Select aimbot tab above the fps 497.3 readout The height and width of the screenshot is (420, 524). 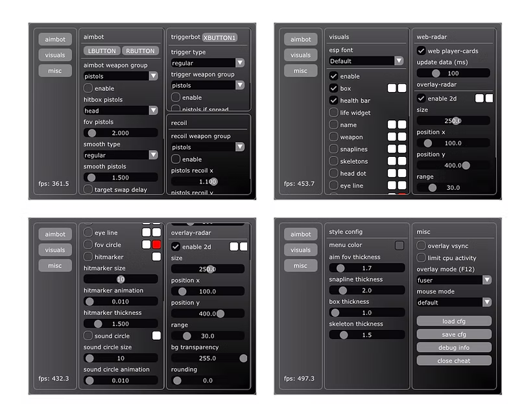point(300,234)
